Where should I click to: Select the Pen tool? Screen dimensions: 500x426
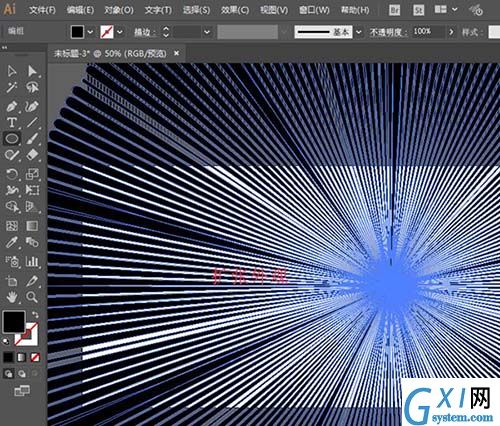click(12, 107)
